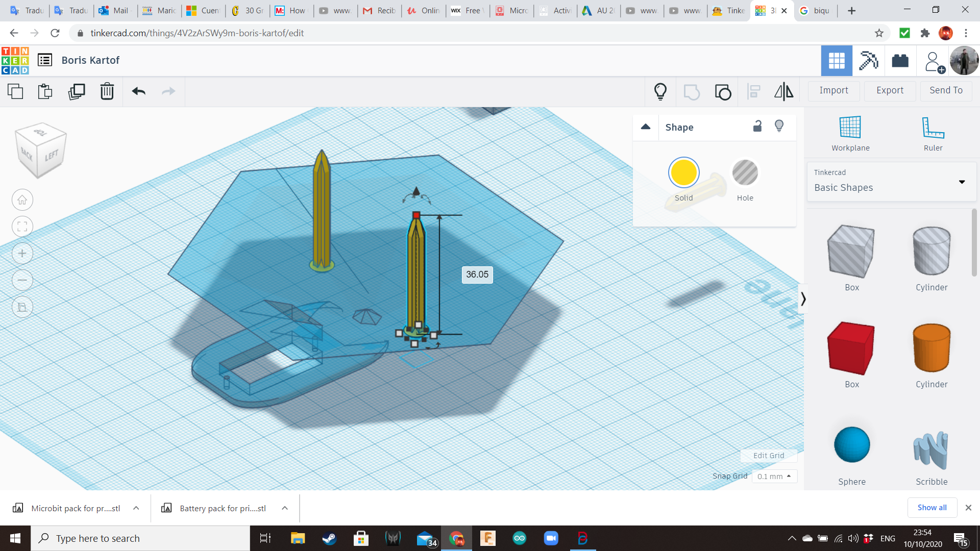Viewport: 980px width, 551px height.
Task: Click the yellow Solid color swatch
Action: [x=683, y=173]
